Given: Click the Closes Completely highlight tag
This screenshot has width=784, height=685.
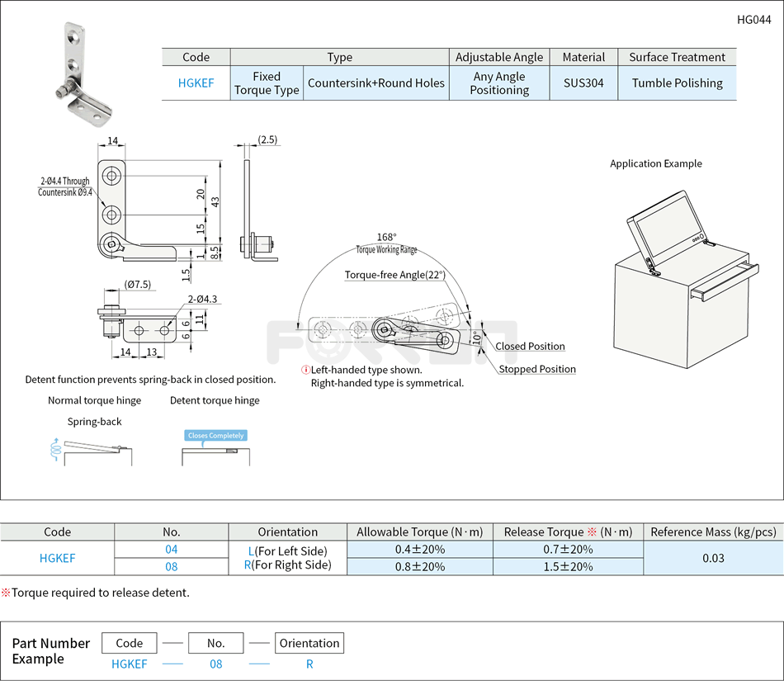Looking at the screenshot, I should tap(216, 433).
